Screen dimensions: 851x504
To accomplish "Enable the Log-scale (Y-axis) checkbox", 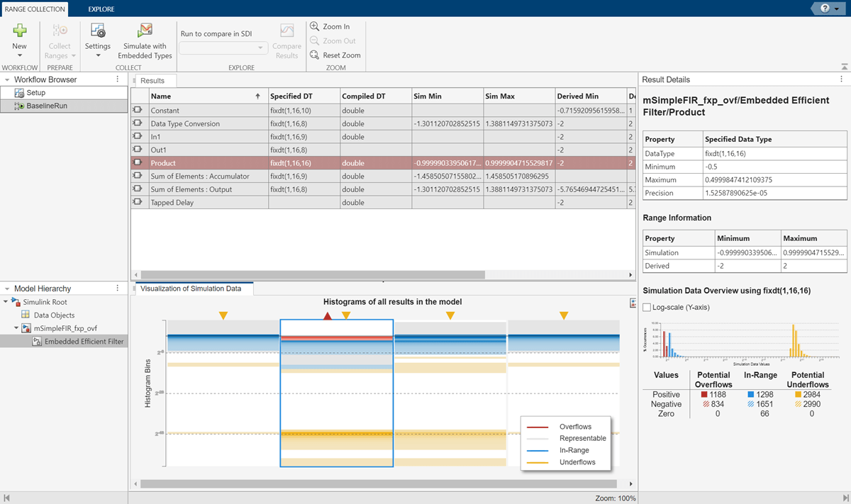I will [646, 307].
